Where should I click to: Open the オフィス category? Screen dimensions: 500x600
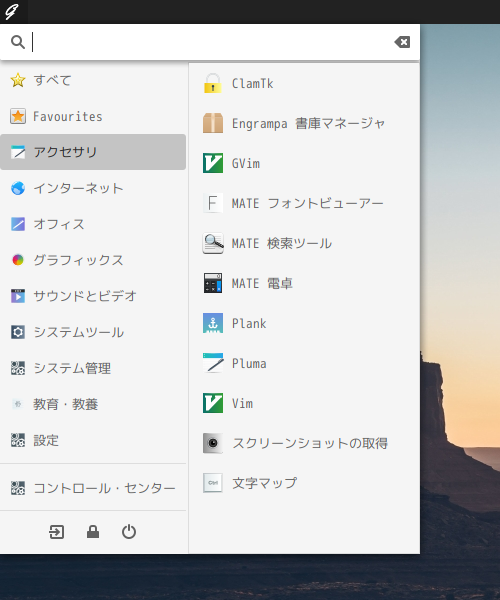click(x=93, y=224)
